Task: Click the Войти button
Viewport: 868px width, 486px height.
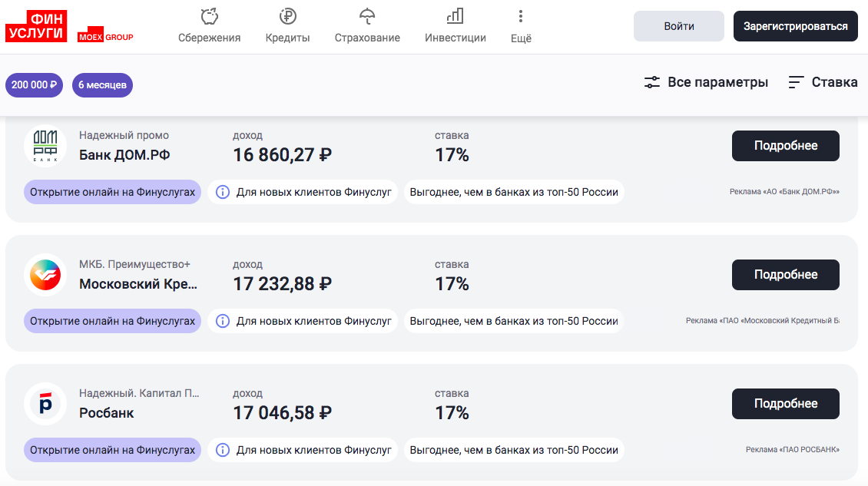Action: point(679,26)
